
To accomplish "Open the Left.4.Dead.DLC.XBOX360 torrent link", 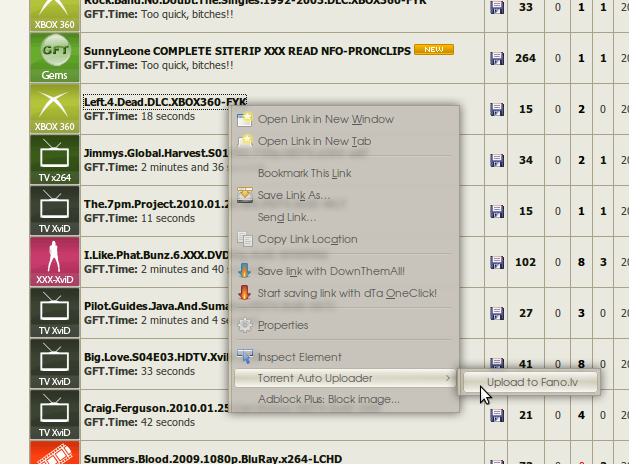I will coord(165,102).
